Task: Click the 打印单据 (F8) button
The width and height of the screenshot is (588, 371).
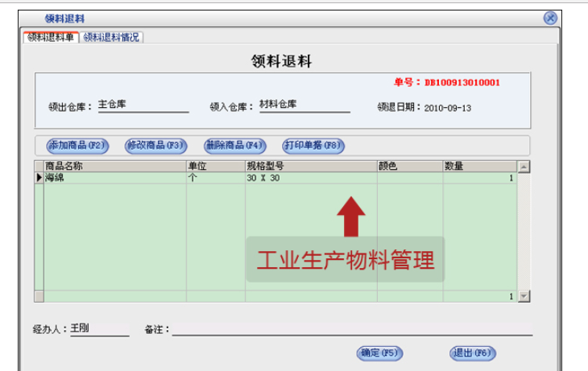Action: pos(313,146)
